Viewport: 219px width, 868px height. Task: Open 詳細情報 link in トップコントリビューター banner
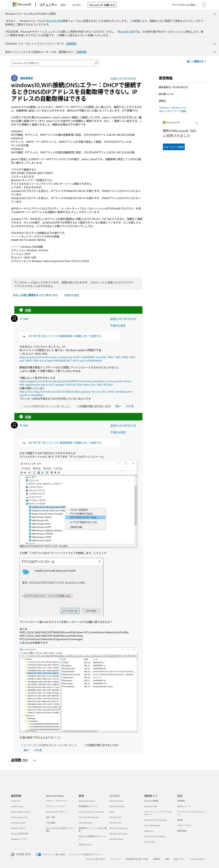71,44
